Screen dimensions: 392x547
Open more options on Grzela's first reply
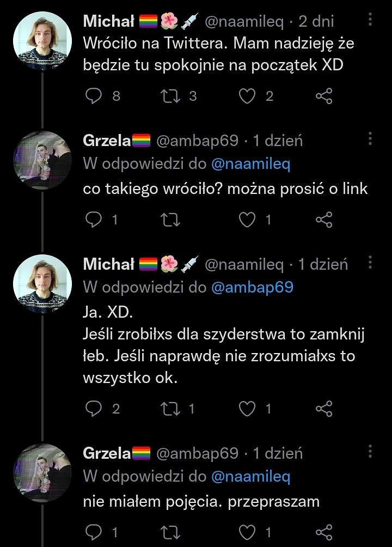click(x=370, y=139)
